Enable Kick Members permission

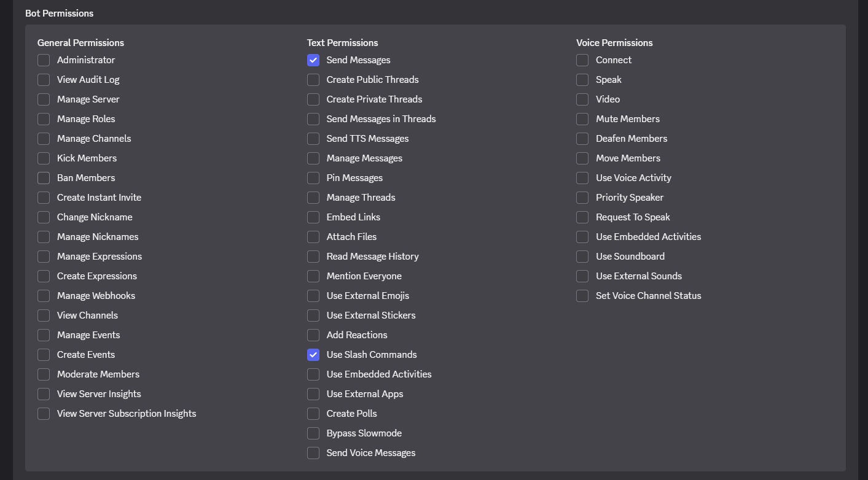[x=44, y=158]
